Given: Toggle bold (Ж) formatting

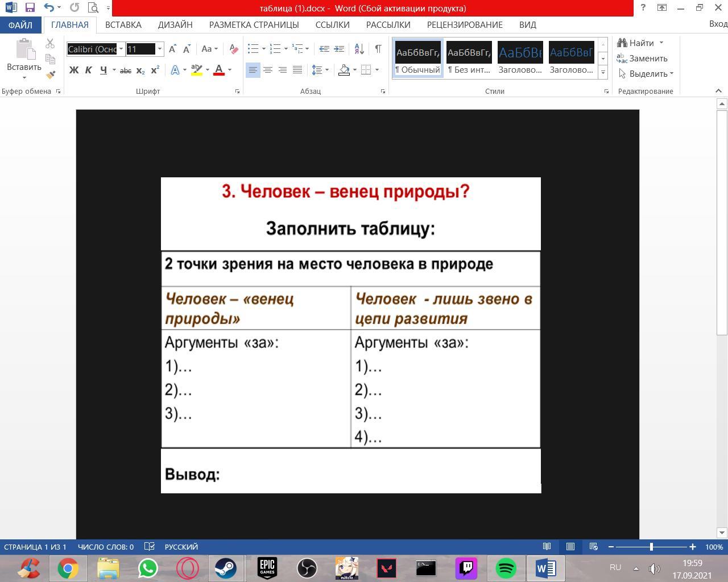Looking at the screenshot, I should pyautogui.click(x=74, y=70).
